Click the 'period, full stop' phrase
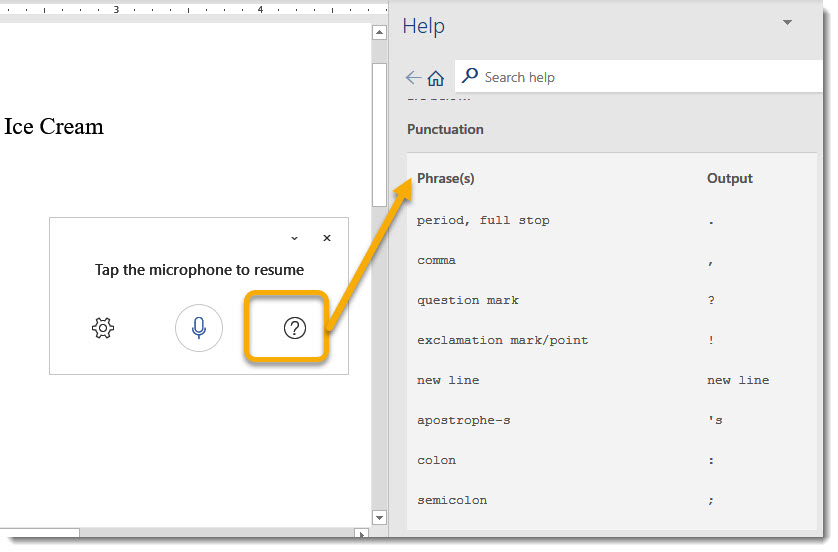The height and width of the screenshot is (552, 838). [x=483, y=220]
